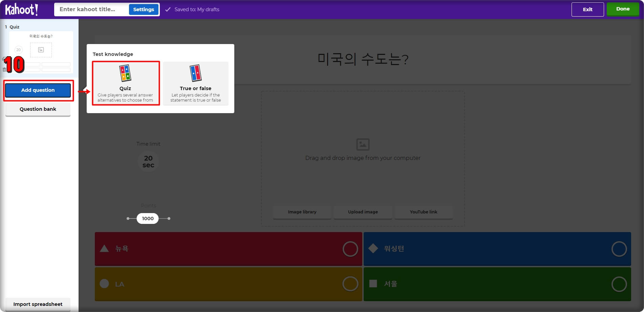Click the image placeholder icon in drop area
The height and width of the screenshot is (312, 644).
(x=363, y=144)
